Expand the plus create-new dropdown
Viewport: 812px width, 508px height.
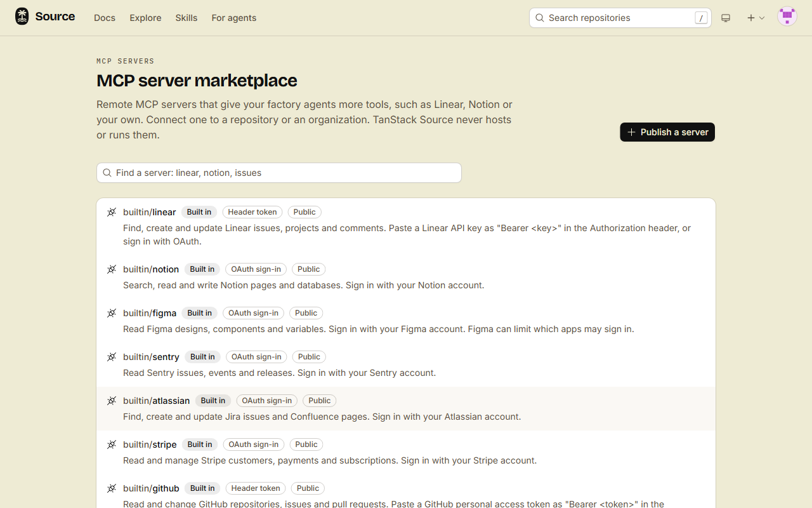click(756, 18)
